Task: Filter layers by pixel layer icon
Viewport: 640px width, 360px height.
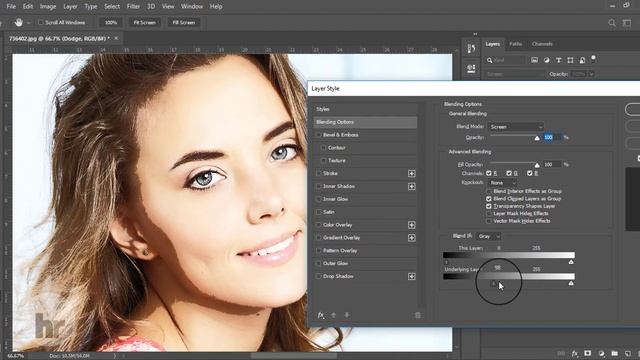Action: point(534,60)
